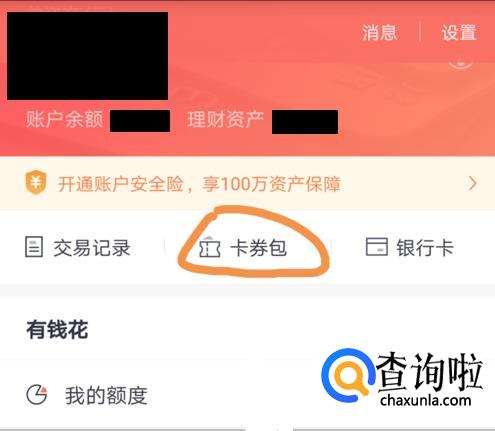Click the 交易记录 document icon
Screen dimensions: 495x431
point(34,247)
